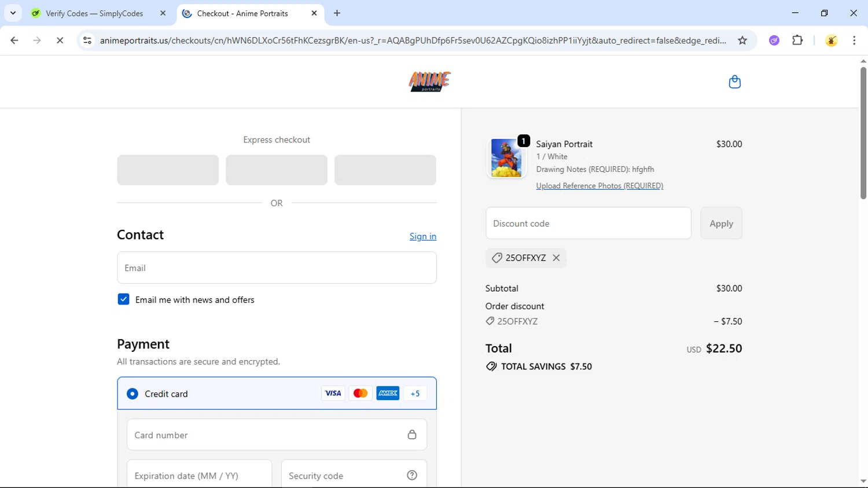868x488 pixels.
Task: Focus the Card number field
Action: click(277, 435)
